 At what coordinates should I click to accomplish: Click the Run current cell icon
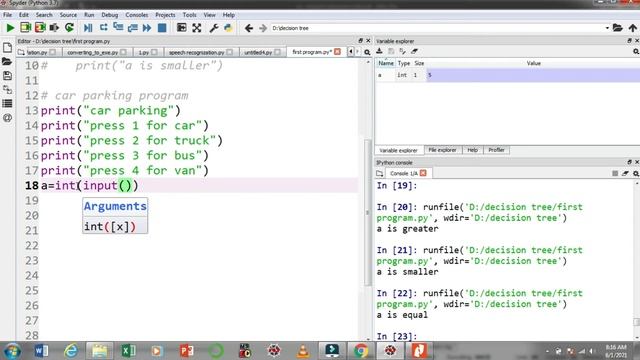pos(25,28)
